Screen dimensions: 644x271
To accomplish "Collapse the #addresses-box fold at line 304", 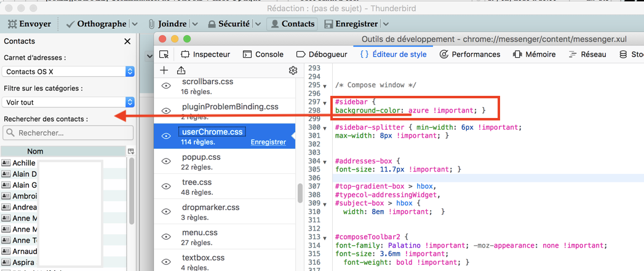I will click(x=325, y=162).
